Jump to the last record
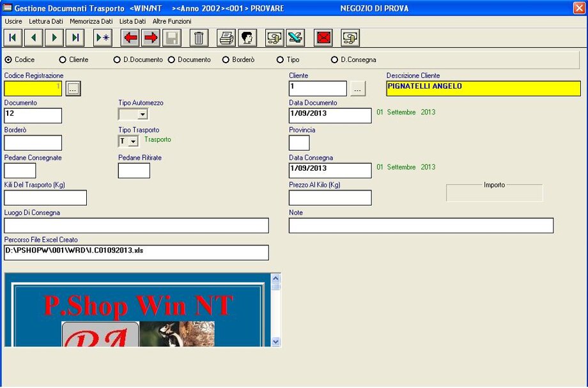588x388 pixels. point(75,38)
